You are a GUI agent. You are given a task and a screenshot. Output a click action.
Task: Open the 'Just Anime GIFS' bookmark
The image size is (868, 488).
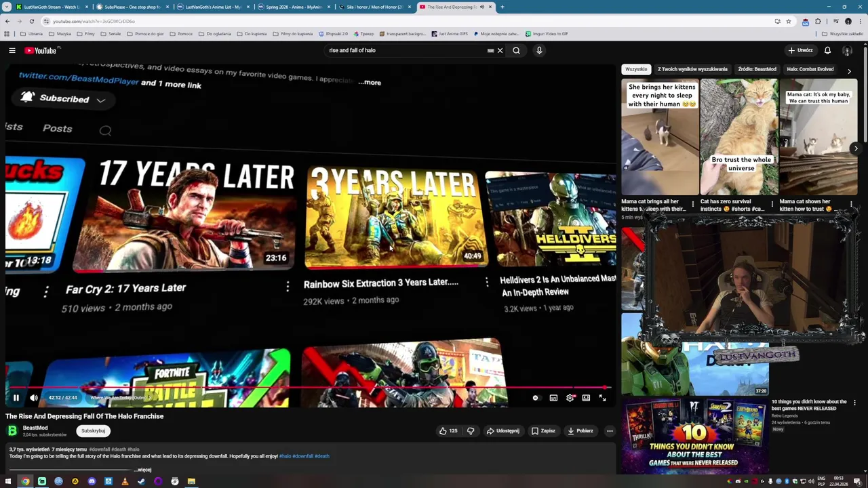click(450, 33)
